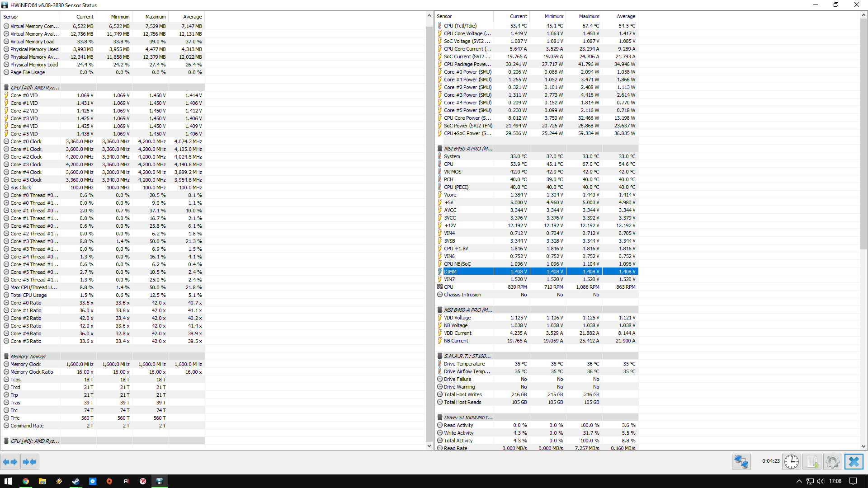The image size is (868, 488).
Task: Click the expand sensor columns arrows button
Action: coord(10,462)
